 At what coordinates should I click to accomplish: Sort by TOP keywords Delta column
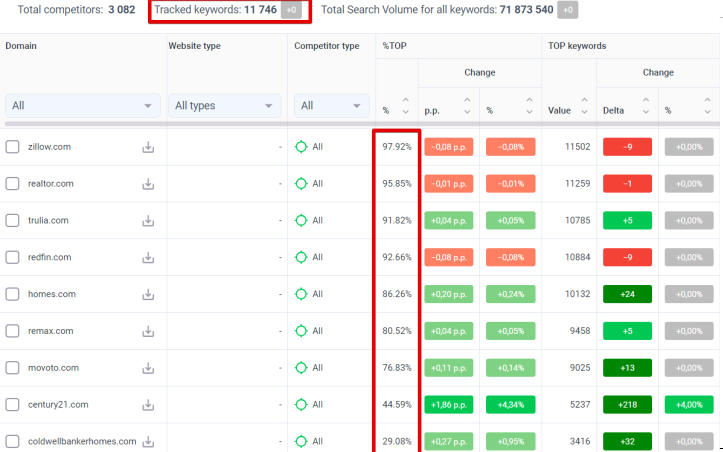[626, 110]
